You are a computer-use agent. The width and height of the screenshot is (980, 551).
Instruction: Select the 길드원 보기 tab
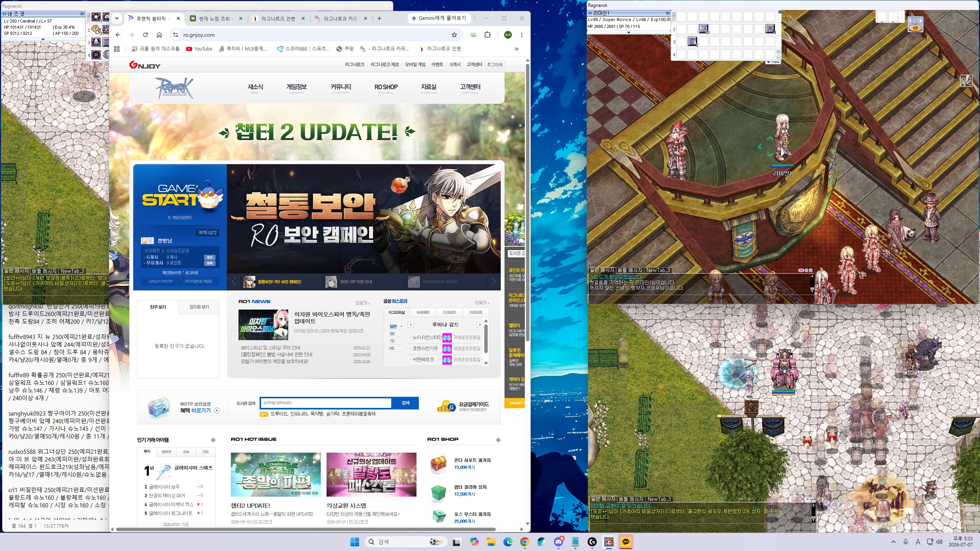click(x=199, y=307)
